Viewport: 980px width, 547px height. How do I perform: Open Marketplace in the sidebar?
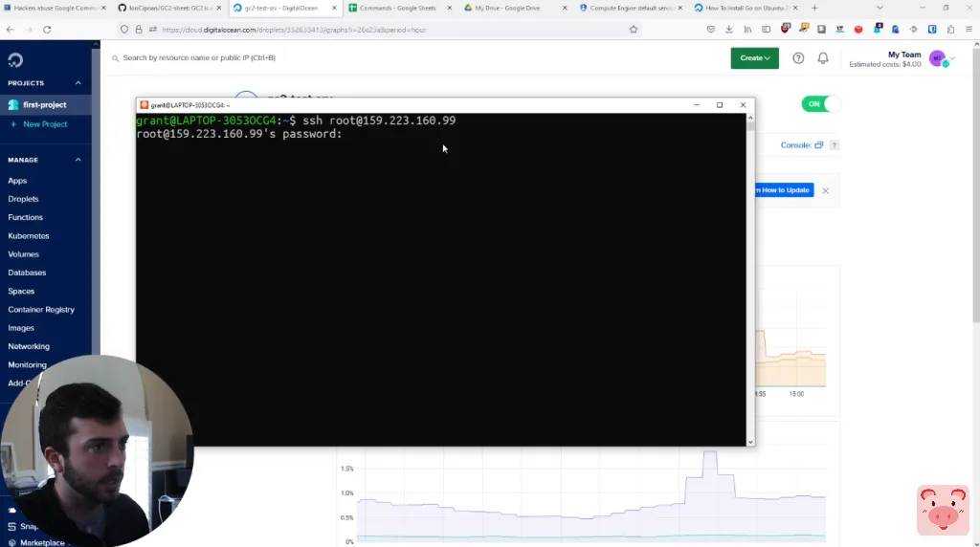pyautogui.click(x=42, y=542)
